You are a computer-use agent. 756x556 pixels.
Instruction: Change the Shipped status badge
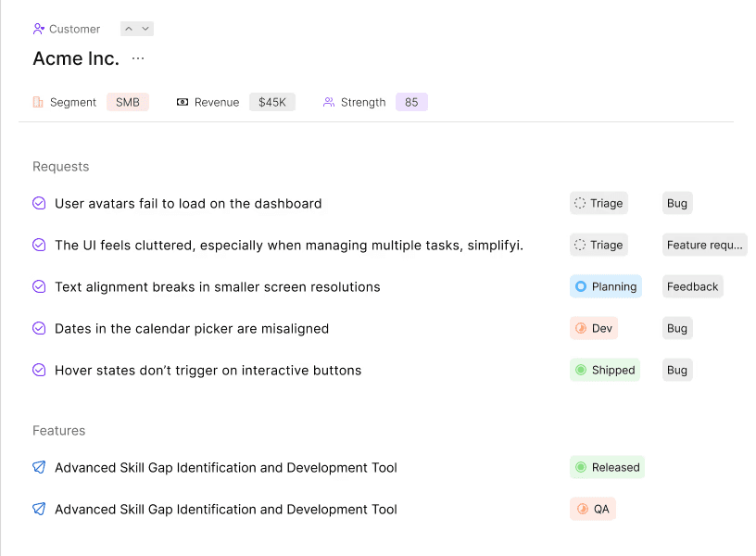click(605, 371)
